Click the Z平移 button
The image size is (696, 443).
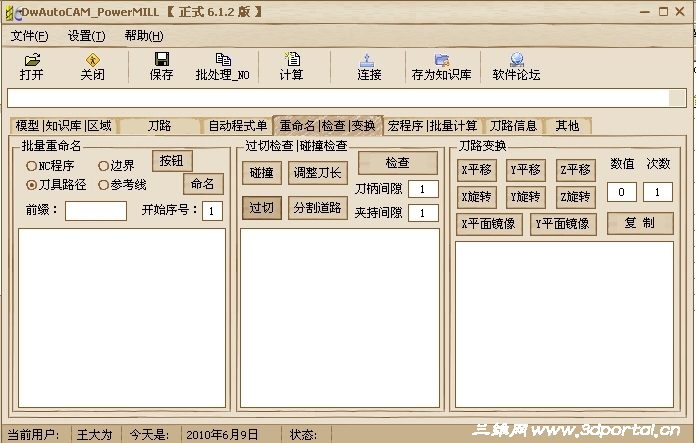coord(576,170)
